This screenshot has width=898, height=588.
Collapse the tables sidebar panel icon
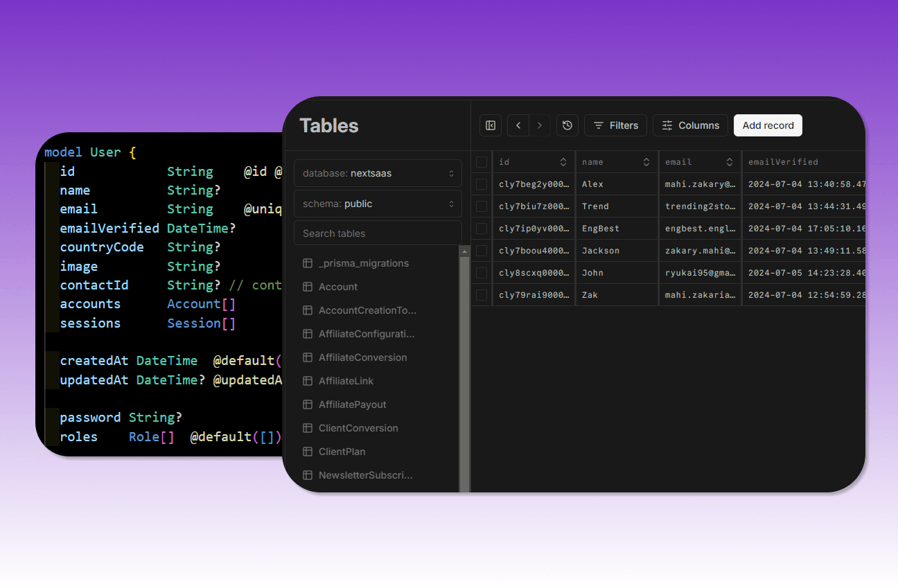491,125
